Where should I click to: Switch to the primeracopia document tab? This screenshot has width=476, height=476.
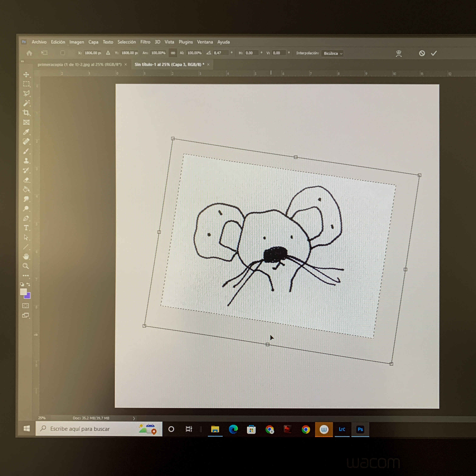pyautogui.click(x=80, y=65)
